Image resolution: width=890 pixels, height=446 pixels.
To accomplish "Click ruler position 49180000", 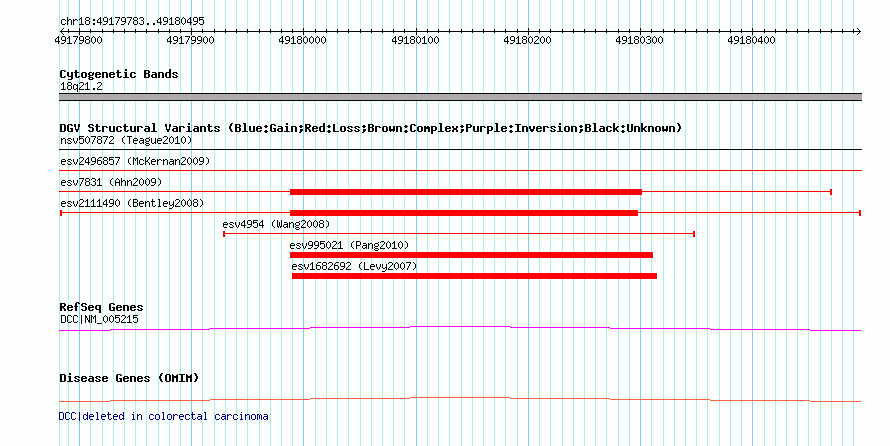I will [303, 40].
